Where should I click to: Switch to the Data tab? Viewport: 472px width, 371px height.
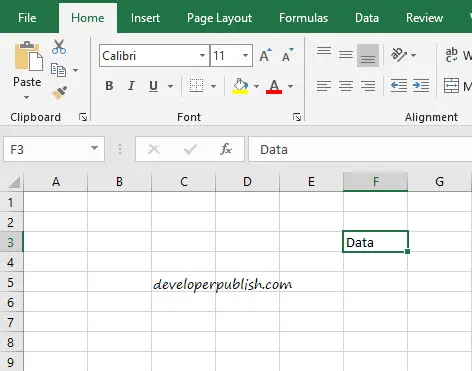pyautogui.click(x=367, y=18)
